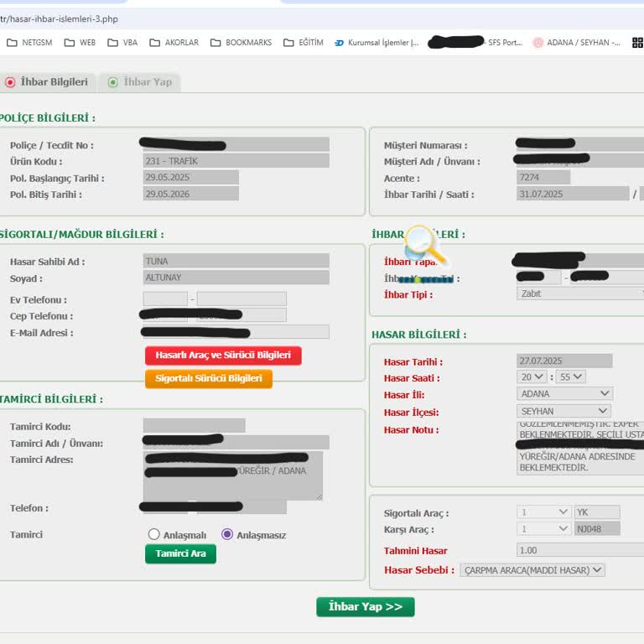The height and width of the screenshot is (644, 644).
Task: Open the Hasar Saati minute dropdown
Action: tap(571, 377)
